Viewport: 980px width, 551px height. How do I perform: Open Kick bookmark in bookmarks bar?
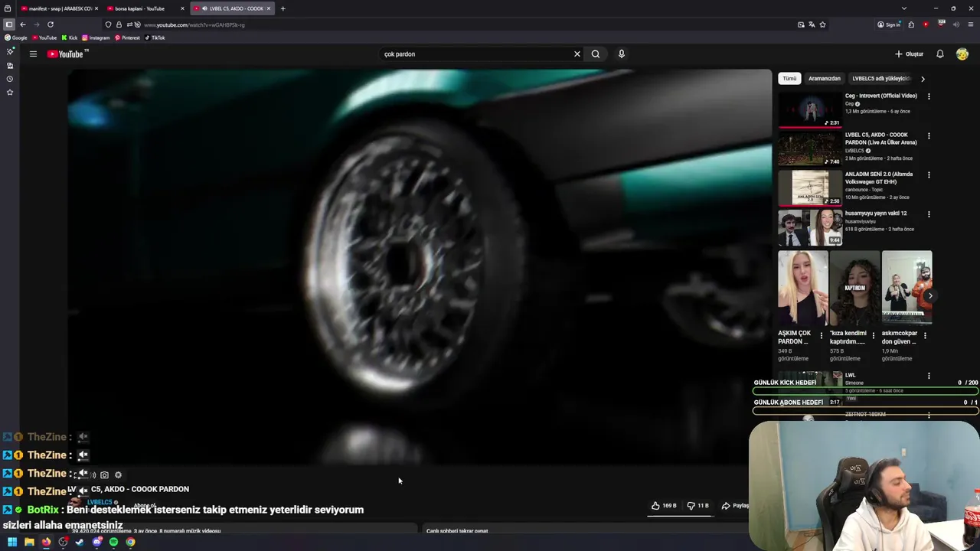[x=70, y=37]
